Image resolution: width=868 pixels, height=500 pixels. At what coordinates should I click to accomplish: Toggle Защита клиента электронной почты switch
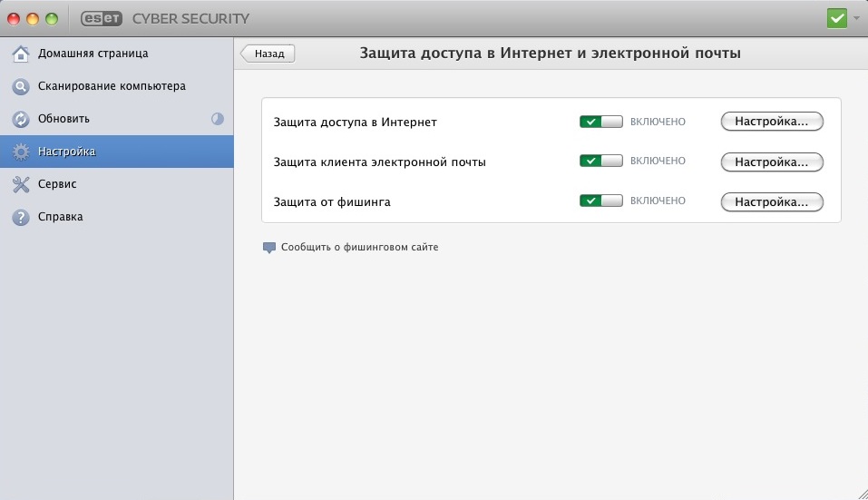600,162
